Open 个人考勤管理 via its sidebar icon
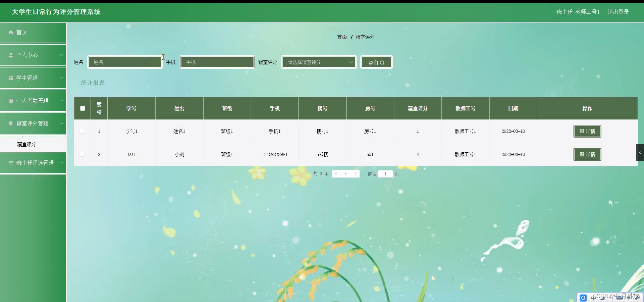Image resolution: width=644 pixels, height=302 pixels. (x=11, y=101)
